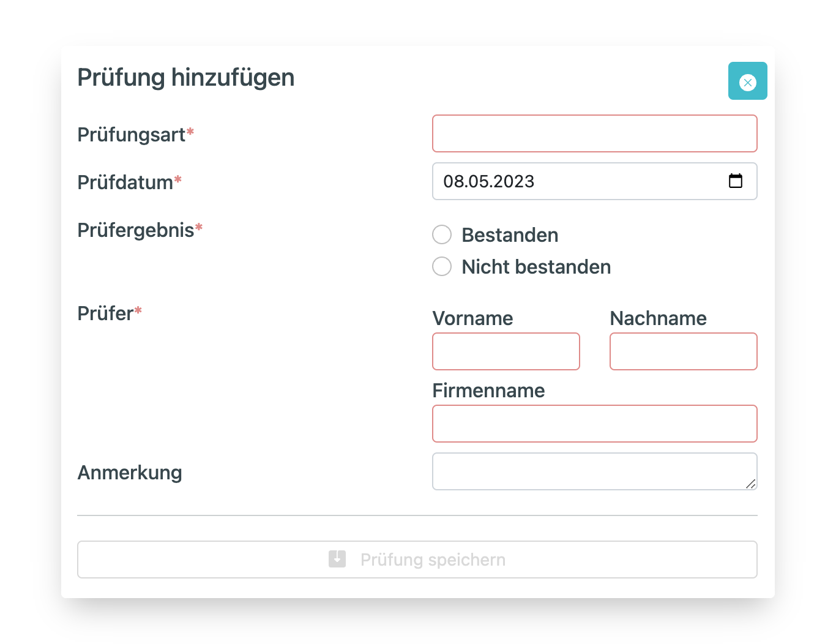This screenshot has width=836, height=644.
Task: Click the Anmerkung text area
Action: (595, 471)
